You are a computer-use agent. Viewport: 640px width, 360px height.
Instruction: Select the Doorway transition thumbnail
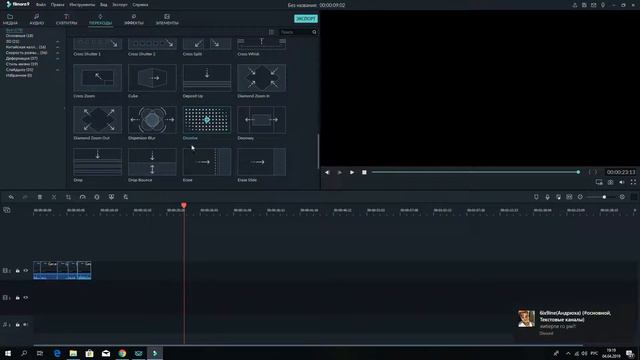point(262,120)
